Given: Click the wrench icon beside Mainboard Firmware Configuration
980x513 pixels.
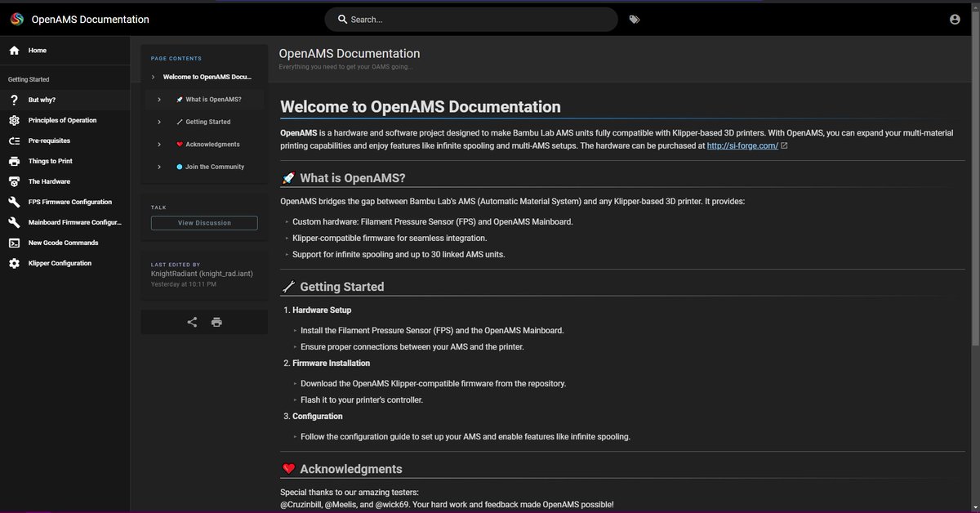Looking at the screenshot, I should pos(14,222).
